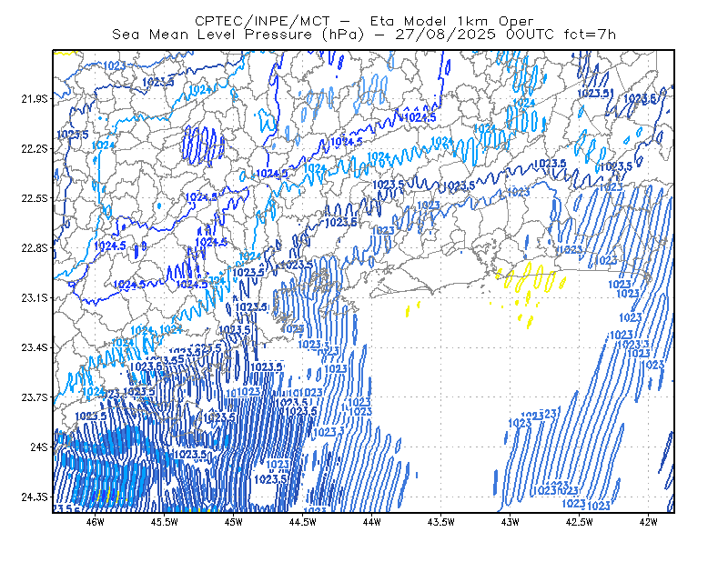Select the 42W longitude axis label
728x562 pixels.
[648, 522]
